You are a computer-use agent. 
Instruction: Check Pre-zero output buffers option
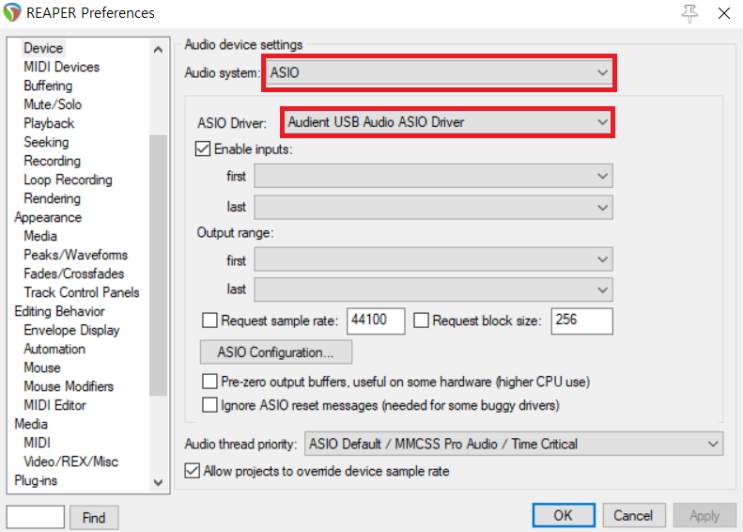(209, 381)
